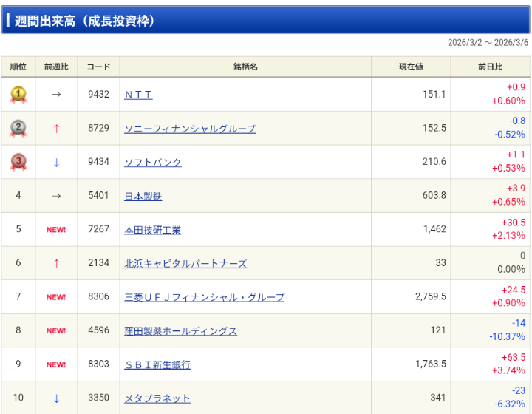
Task: Select the 三菱ＵＦＪフィナンシャル・グループ link
Action: point(204,297)
